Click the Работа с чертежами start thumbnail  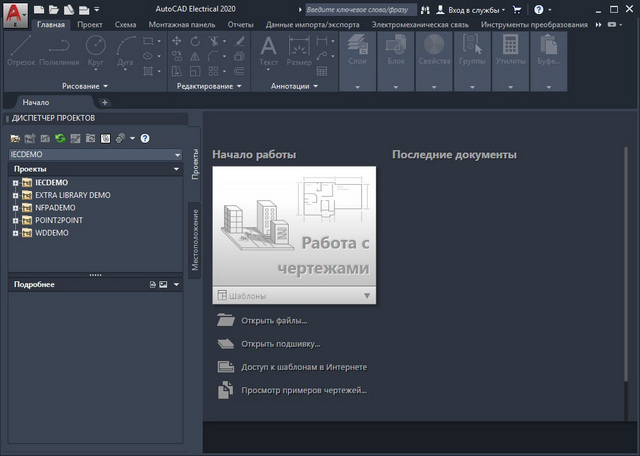tap(294, 227)
